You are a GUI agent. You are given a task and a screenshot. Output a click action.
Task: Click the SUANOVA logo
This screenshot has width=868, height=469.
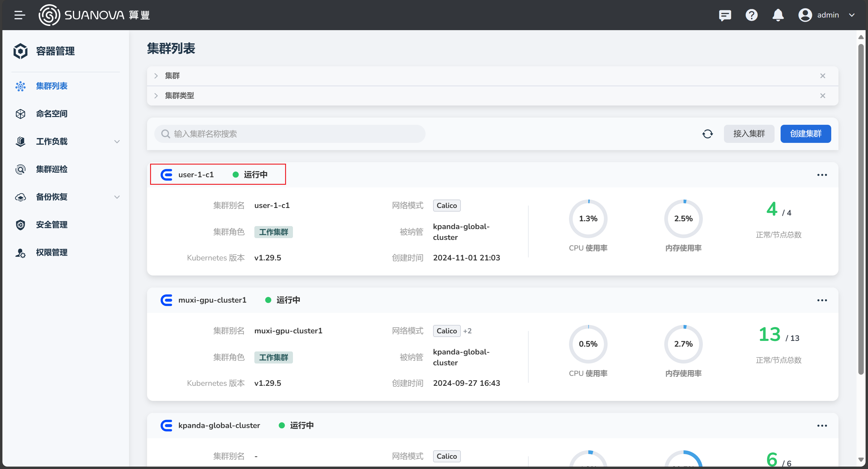pos(94,15)
